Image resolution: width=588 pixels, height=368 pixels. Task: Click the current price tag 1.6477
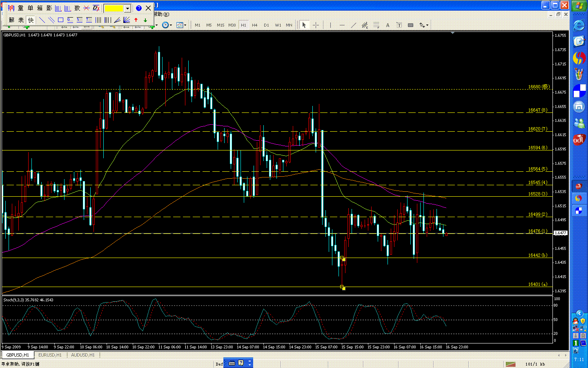(x=560, y=233)
